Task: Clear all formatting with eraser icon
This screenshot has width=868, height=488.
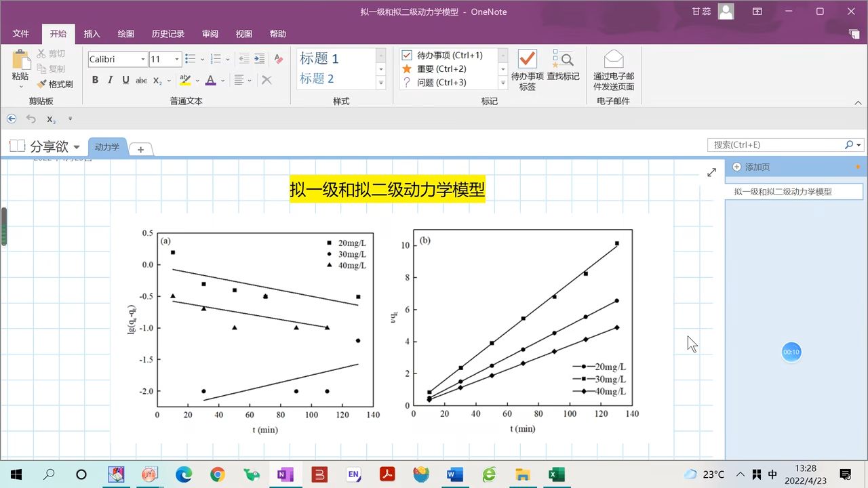Action: click(x=278, y=59)
